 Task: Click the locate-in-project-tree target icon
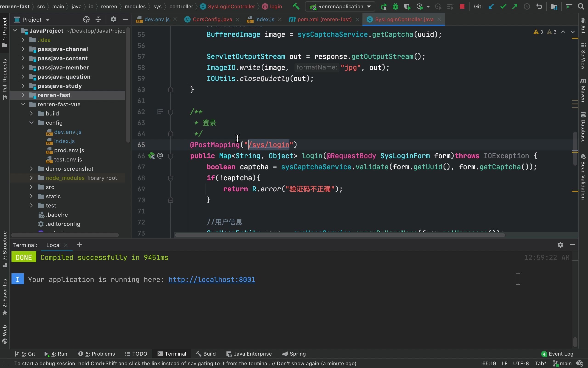click(x=86, y=20)
